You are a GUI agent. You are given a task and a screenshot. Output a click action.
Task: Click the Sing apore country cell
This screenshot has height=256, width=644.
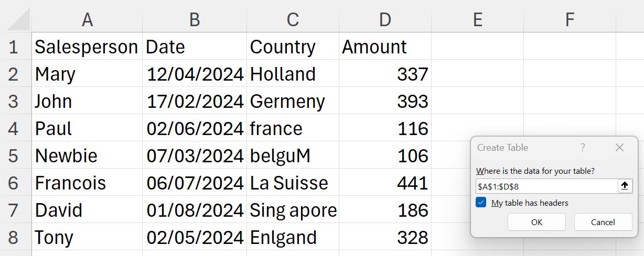293,210
